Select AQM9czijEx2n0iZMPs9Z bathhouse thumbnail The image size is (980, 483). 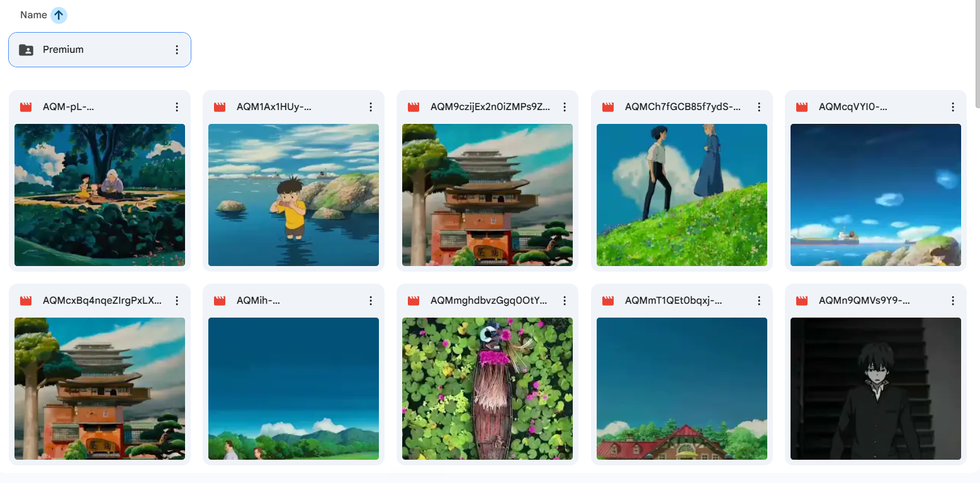(487, 195)
